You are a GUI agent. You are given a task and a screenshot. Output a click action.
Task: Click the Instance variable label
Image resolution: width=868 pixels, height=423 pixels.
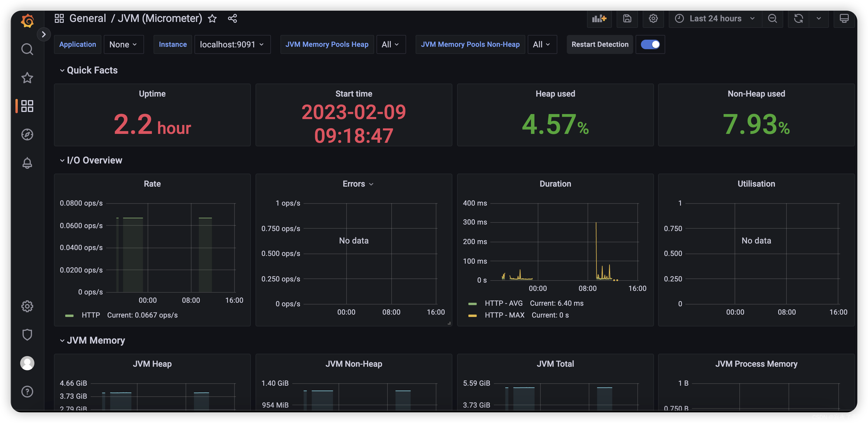point(173,44)
